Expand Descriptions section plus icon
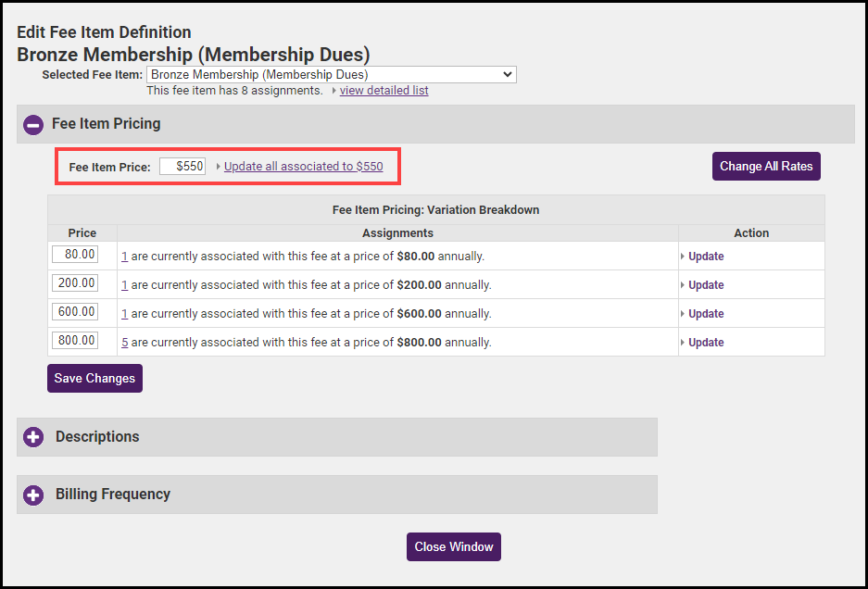This screenshot has width=868, height=589. point(33,437)
